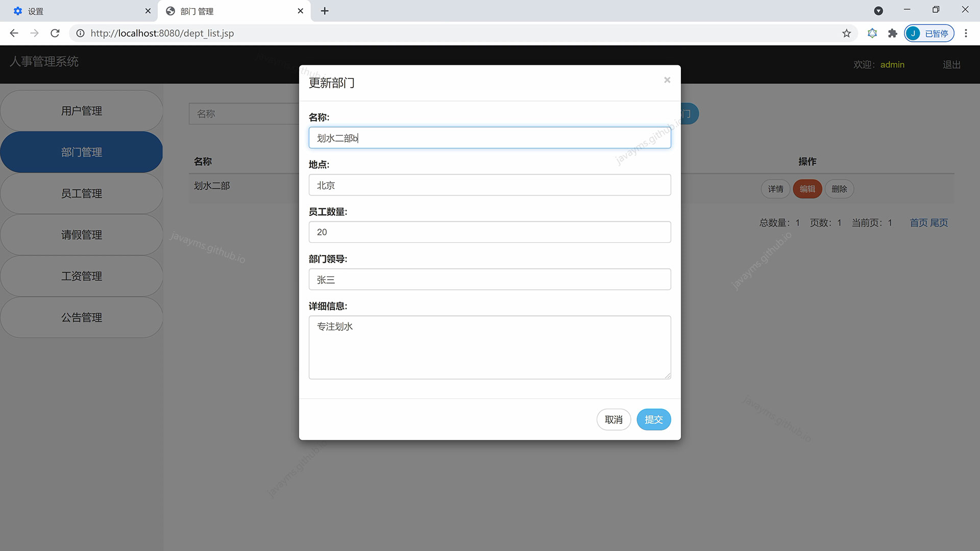
Task: Bookmark this page with star icon
Action: 846,33
